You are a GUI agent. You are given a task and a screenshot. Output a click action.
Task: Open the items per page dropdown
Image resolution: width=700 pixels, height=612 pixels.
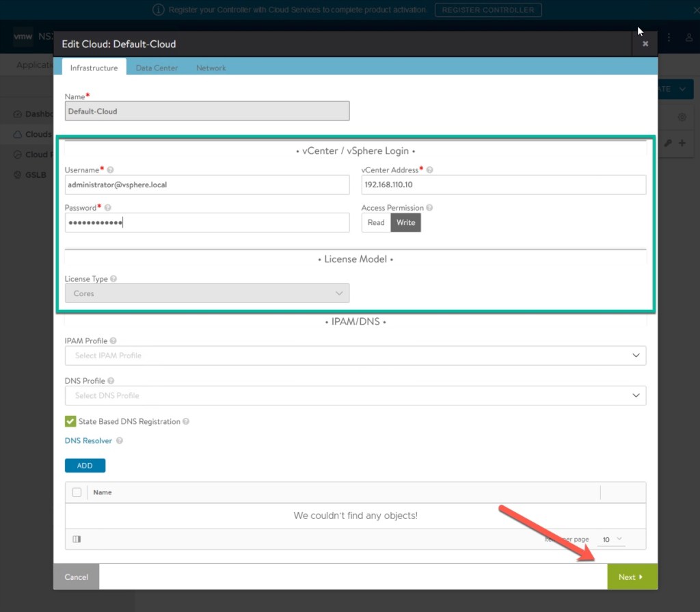pos(612,540)
